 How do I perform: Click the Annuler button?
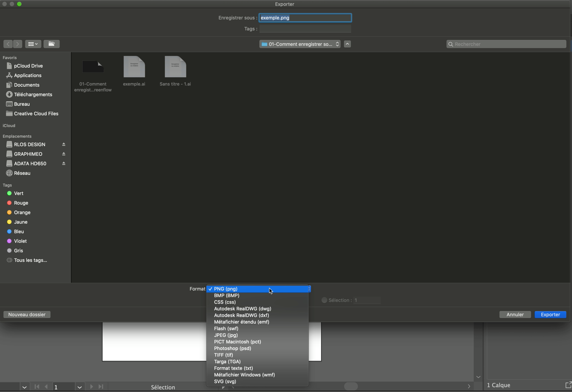(515, 314)
